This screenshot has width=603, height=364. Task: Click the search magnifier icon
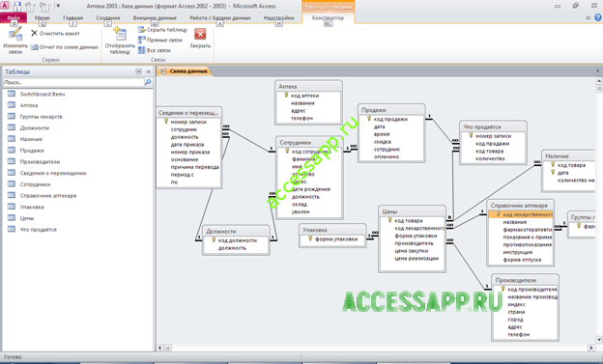(x=148, y=82)
